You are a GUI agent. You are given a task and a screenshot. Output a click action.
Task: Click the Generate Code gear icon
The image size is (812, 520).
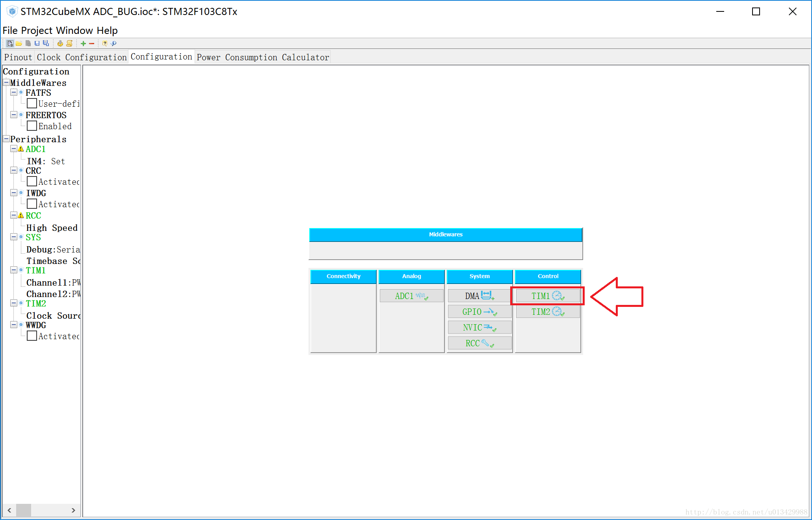click(x=60, y=43)
